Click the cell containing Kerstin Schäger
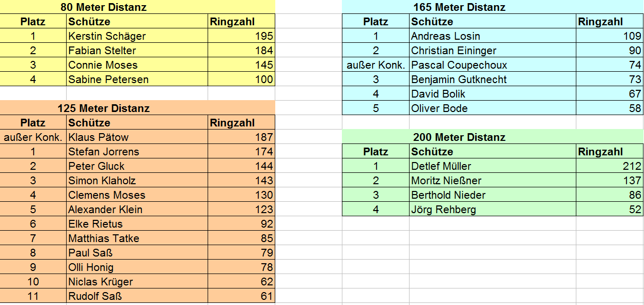This screenshot has height=305, width=644. [137, 36]
